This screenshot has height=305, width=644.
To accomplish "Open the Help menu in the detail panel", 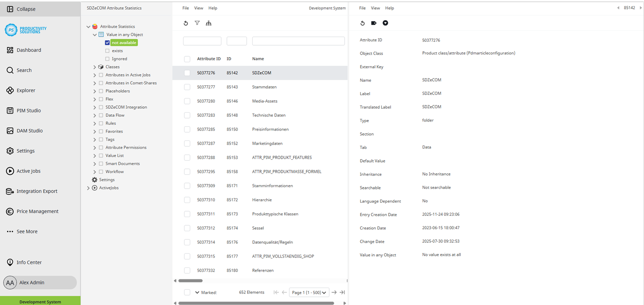I will [x=389, y=8].
